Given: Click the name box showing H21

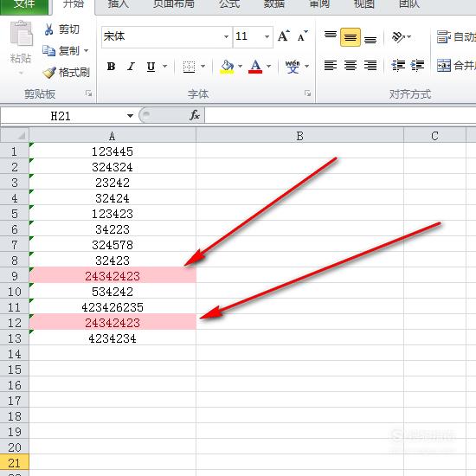Looking at the screenshot, I should pos(61,116).
